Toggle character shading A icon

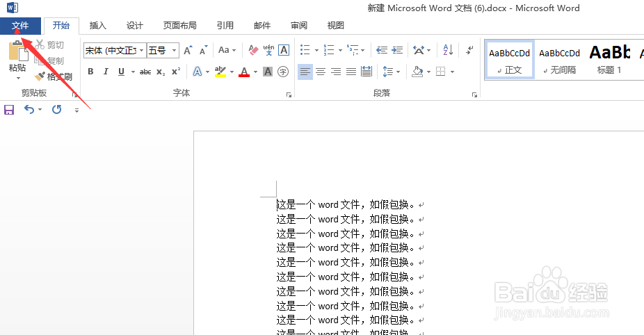pos(268,72)
